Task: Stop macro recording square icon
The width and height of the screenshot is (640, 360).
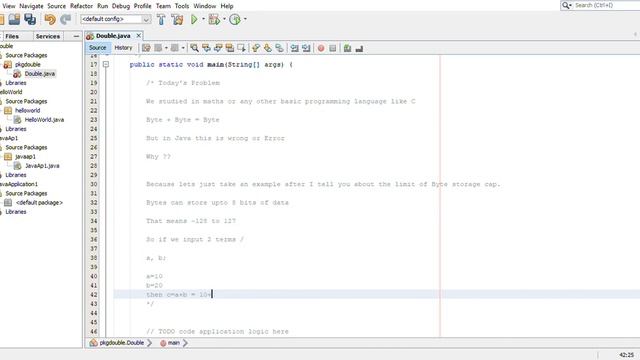Action: 333,48
